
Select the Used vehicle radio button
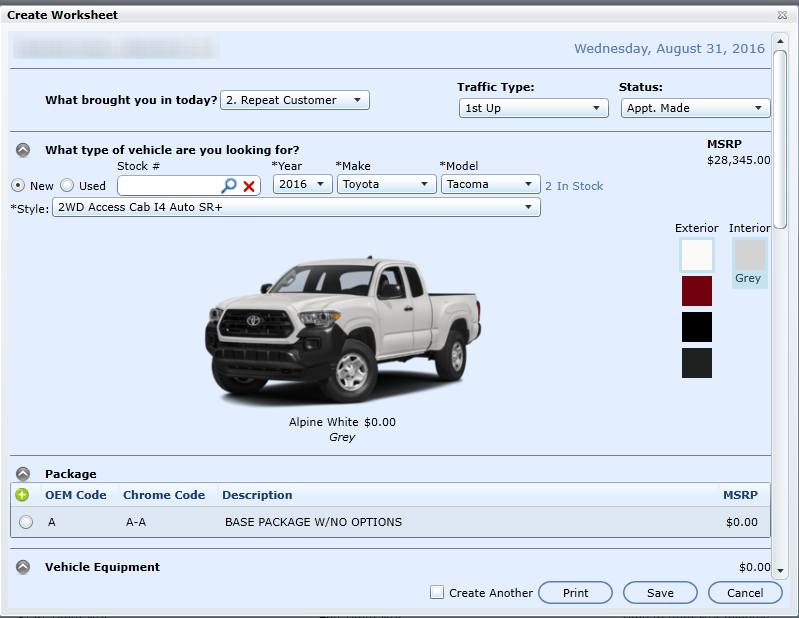[67, 185]
